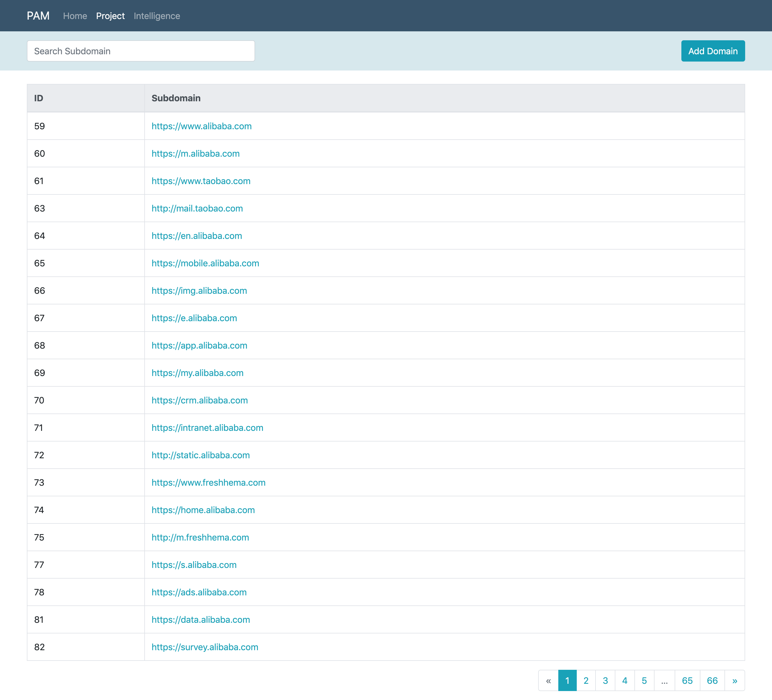Go to next page using » arrow
The width and height of the screenshot is (772, 700).
[x=734, y=680]
